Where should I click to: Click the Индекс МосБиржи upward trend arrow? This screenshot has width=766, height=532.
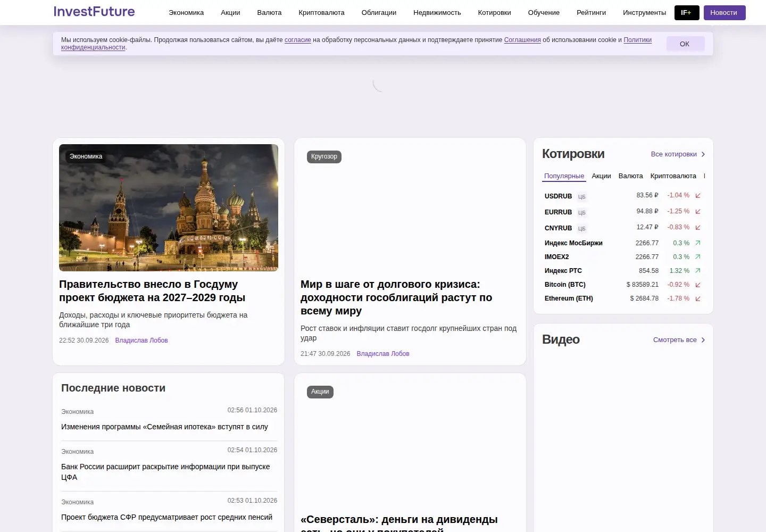[698, 243]
